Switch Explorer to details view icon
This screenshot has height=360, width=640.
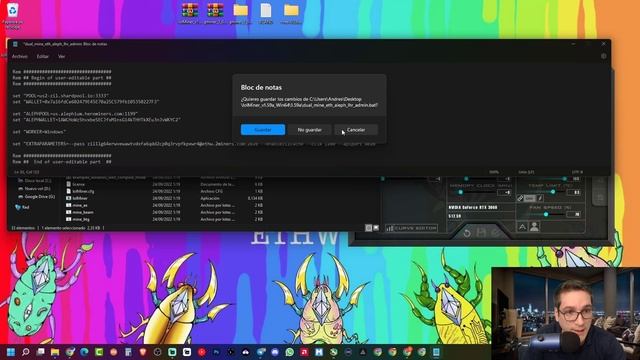[x=369, y=228]
